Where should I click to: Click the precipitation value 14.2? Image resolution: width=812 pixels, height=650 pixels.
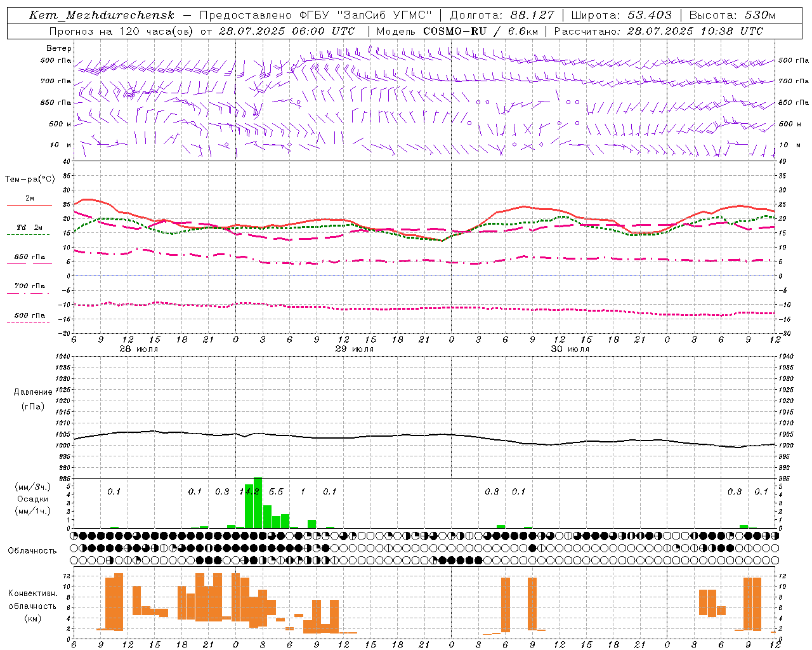click(x=249, y=492)
